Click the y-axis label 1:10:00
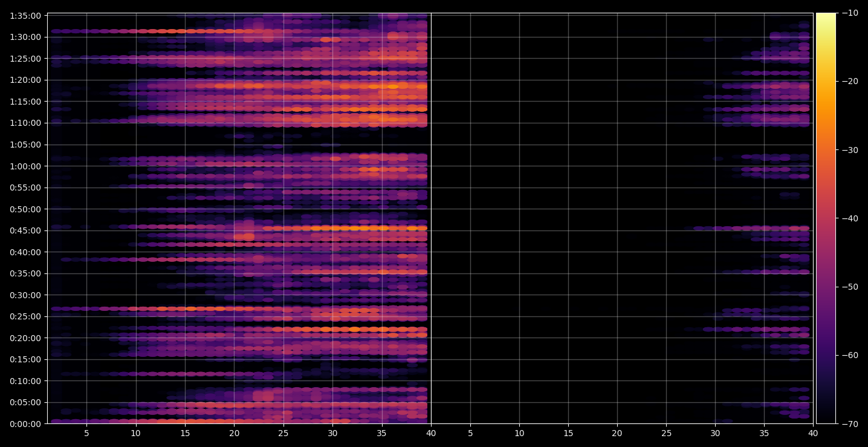The image size is (868, 447). pos(25,123)
